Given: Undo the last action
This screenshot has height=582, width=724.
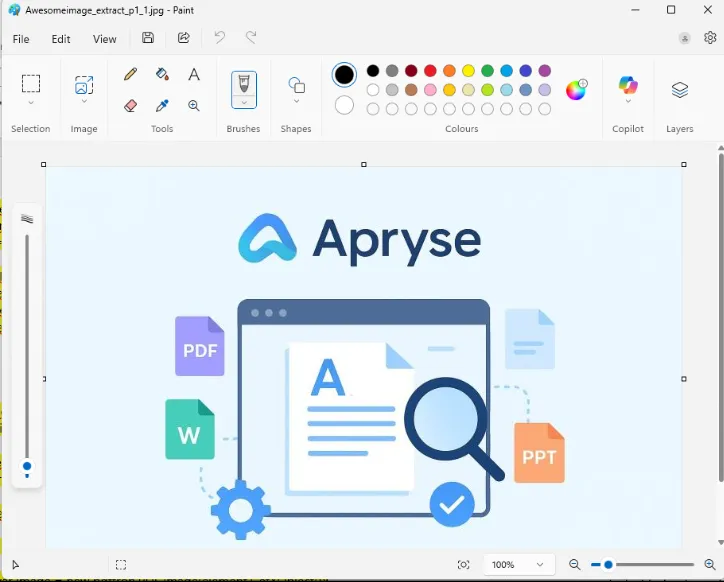Looking at the screenshot, I should click(220, 38).
